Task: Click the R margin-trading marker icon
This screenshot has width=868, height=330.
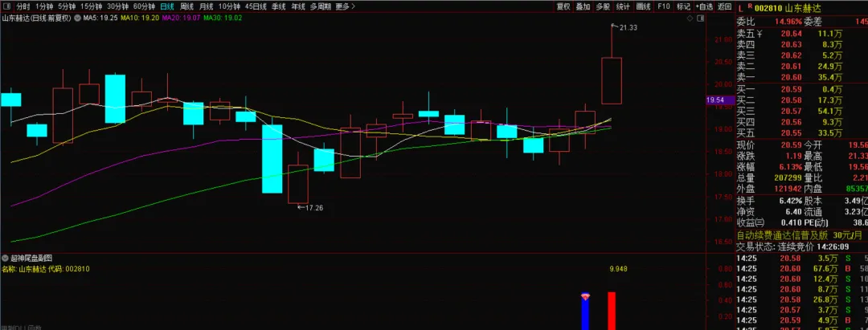Action: pos(750,6)
